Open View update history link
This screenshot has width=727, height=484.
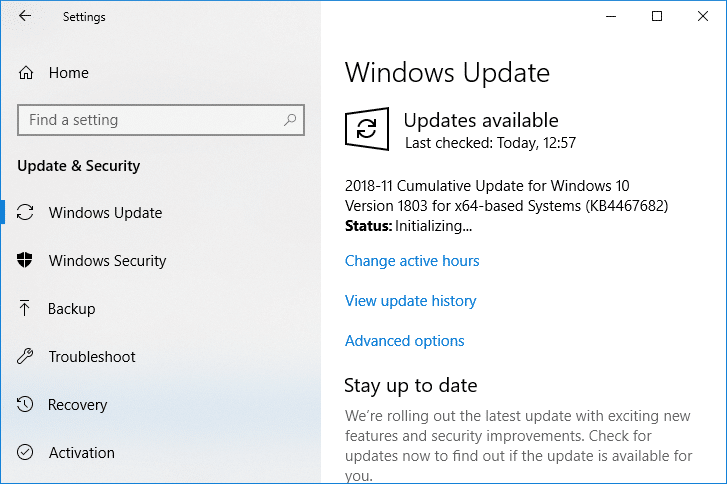(410, 301)
